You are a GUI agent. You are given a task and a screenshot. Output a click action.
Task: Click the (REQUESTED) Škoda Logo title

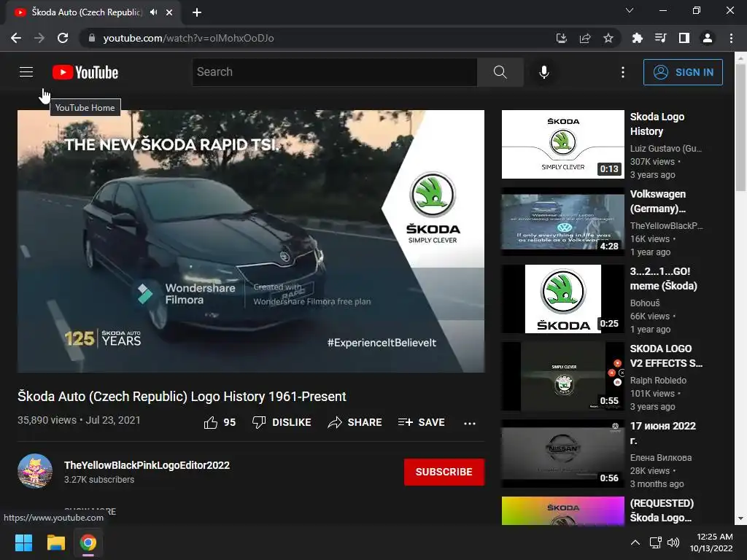point(662,510)
